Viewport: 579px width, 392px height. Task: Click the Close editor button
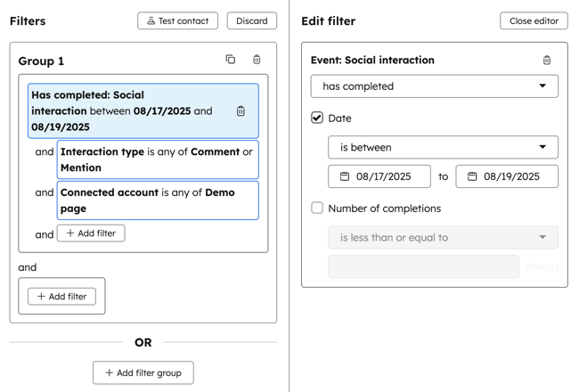534,20
